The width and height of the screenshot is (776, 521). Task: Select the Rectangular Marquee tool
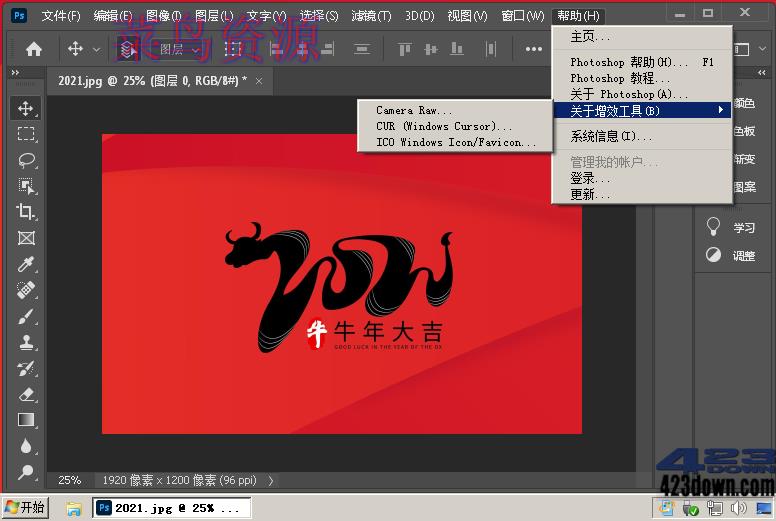26,134
